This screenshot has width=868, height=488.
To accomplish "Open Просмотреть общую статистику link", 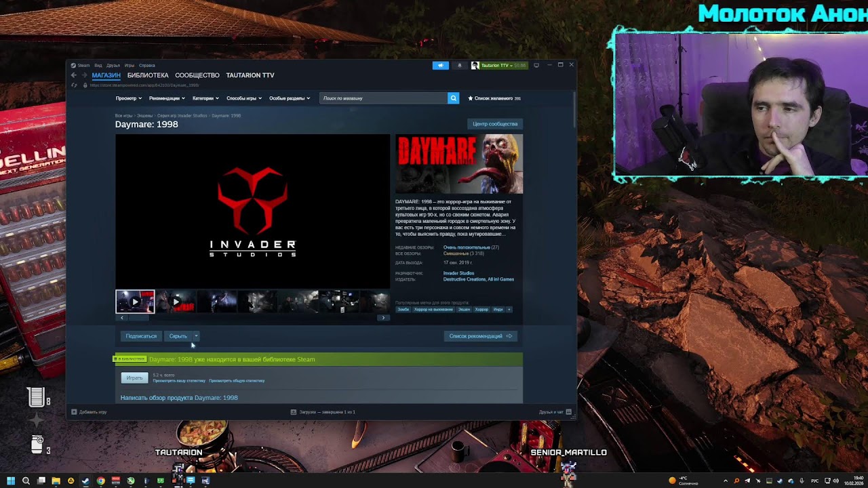I will pyautogui.click(x=237, y=381).
